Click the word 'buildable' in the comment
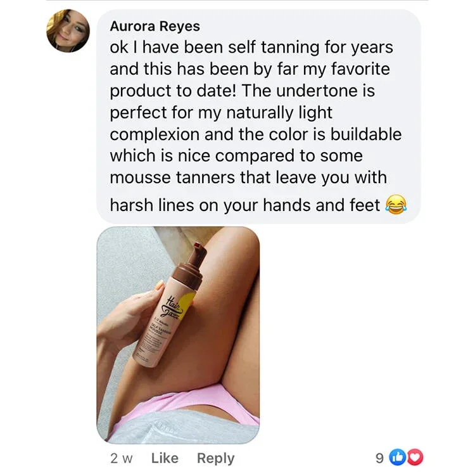This screenshot has height=476, width=475. pos(366,134)
